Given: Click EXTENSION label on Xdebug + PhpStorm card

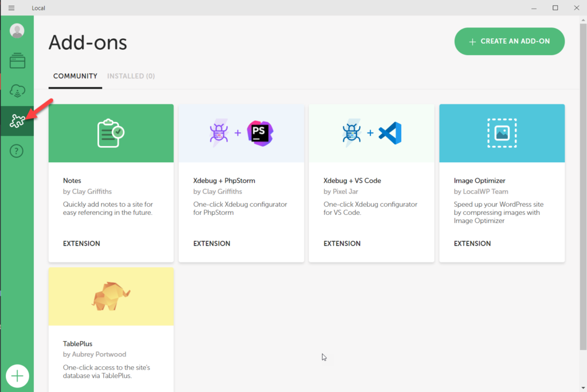Looking at the screenshot, I should click(x=212, y=244).
